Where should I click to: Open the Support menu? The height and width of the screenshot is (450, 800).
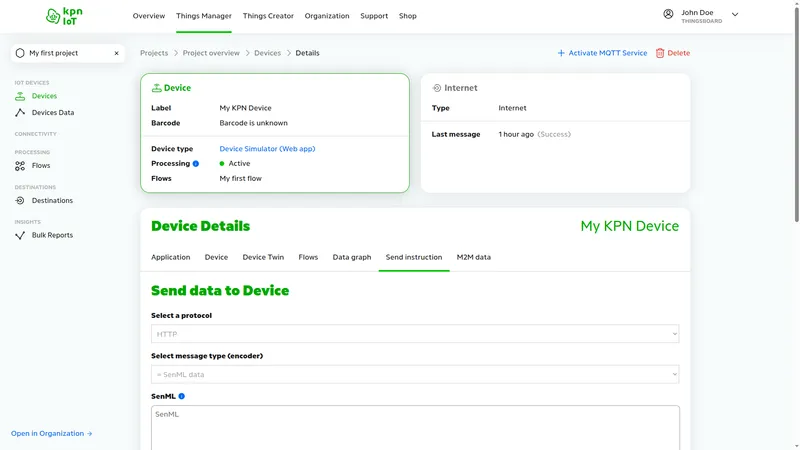tap(374, 16)
